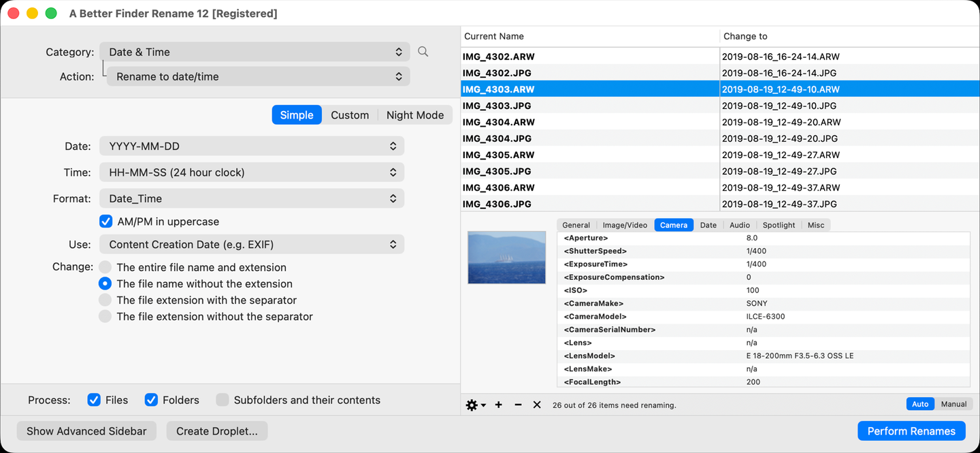Viewport: 980px width, 453px height.
Task: Click Perform Renames button
Action: (911, 431)
